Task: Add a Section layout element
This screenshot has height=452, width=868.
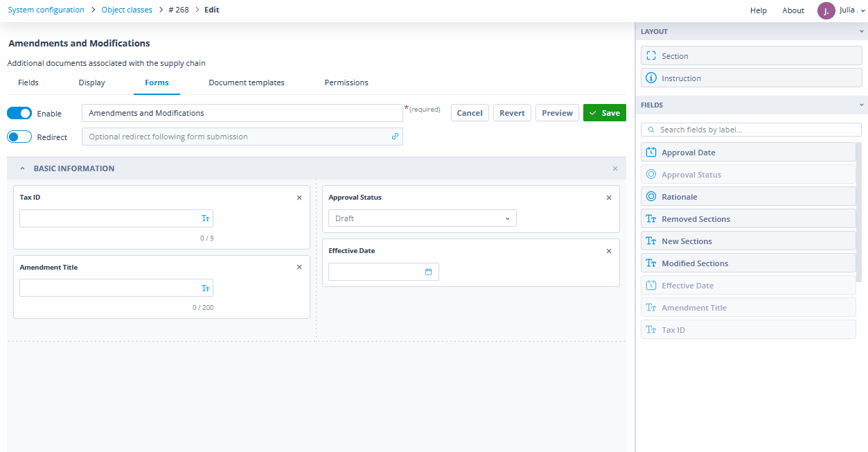Action: coord(752,56)
